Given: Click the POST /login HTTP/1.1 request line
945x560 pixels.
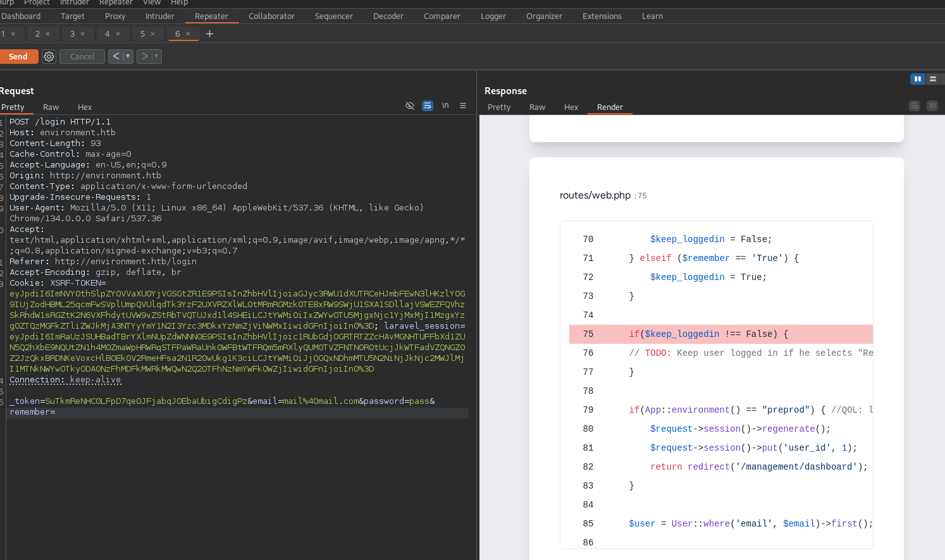Looking at the screenshot, I should pyautogui.click(x=60, y=121).
